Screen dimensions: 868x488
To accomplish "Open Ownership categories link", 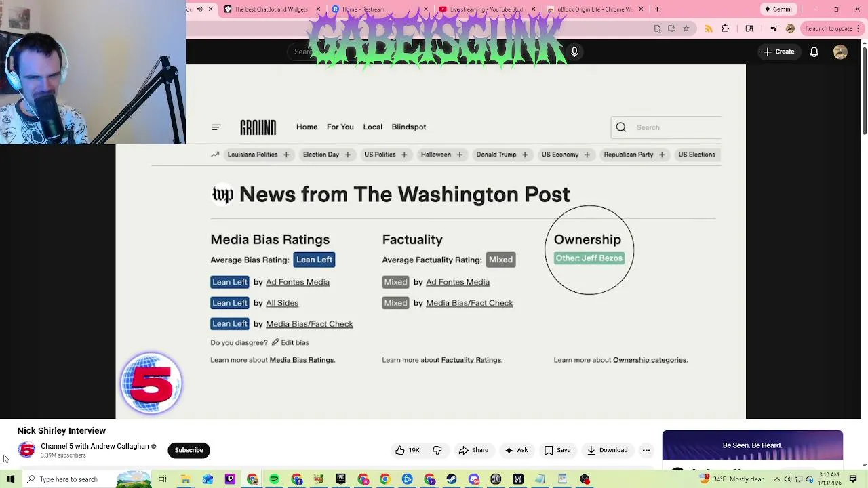I will click(650, 360).
